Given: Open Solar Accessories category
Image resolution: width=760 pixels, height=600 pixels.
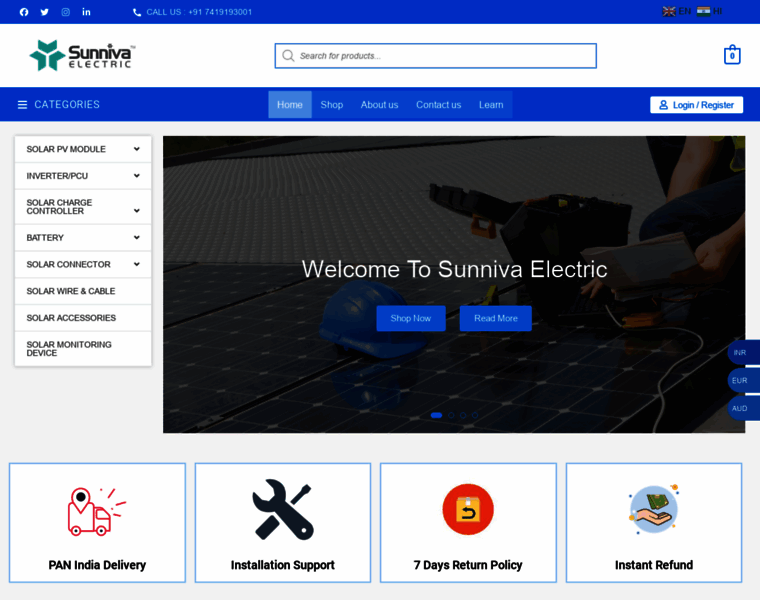Looking at the screenshot, I should click(83, 318).
